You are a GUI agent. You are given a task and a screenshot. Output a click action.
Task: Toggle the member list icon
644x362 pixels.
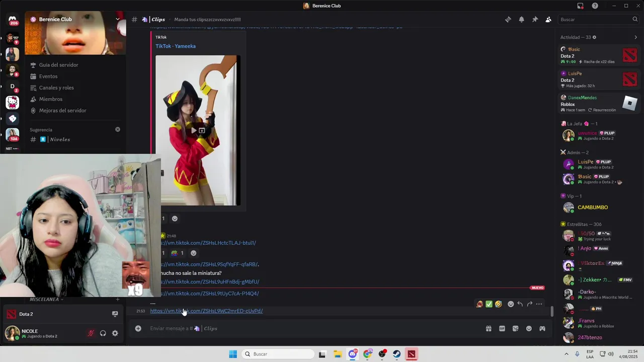tap(548, 20)
